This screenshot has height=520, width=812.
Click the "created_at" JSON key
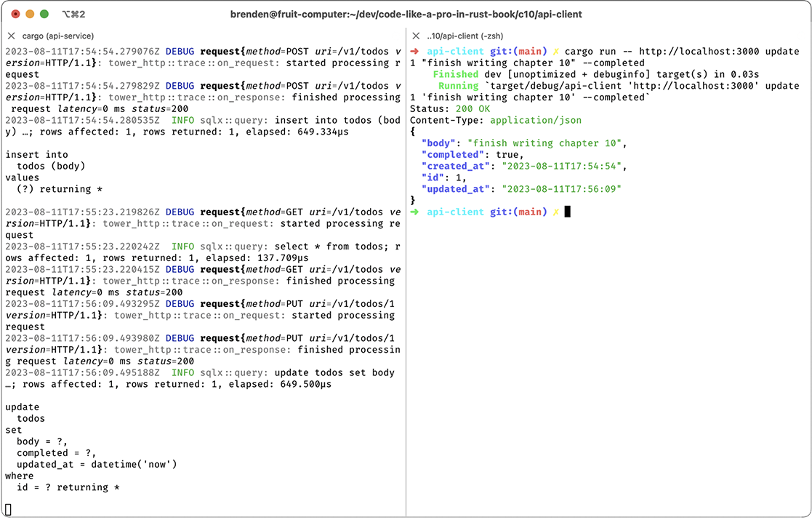pyautogui.click(x=456, y=167)
